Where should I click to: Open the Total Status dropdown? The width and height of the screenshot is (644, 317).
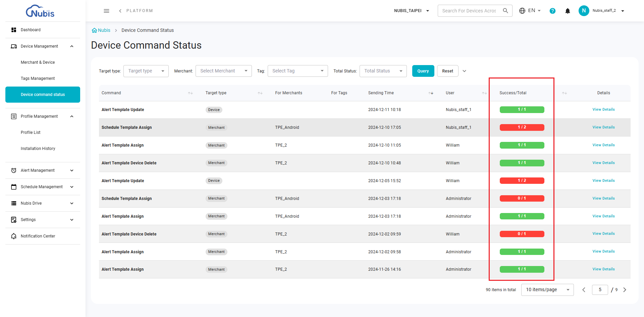[x=383, y=71]
